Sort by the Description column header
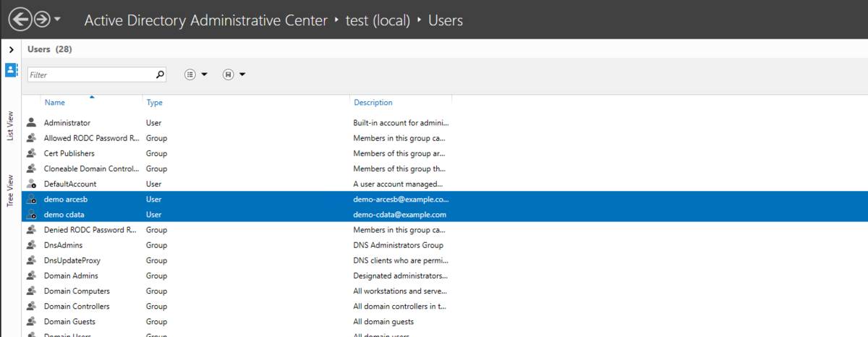Screen dimensions: 868x337 tap(373, 103)
